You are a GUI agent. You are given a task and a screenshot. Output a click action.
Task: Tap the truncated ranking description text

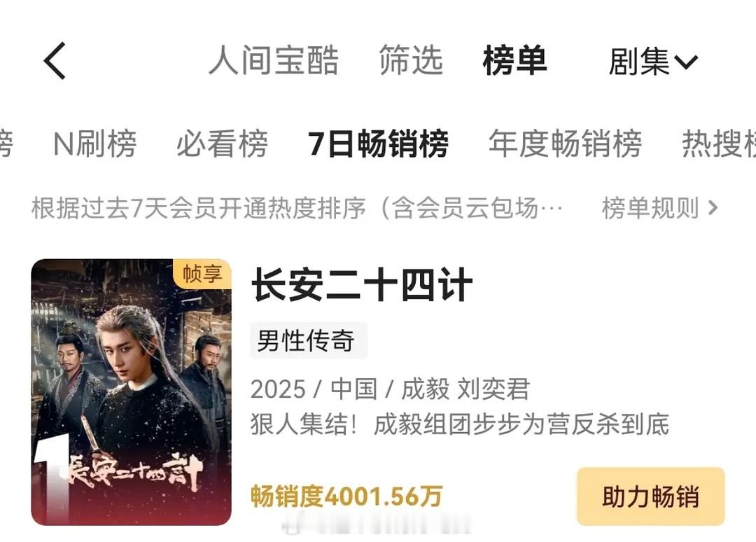[297, 208]
